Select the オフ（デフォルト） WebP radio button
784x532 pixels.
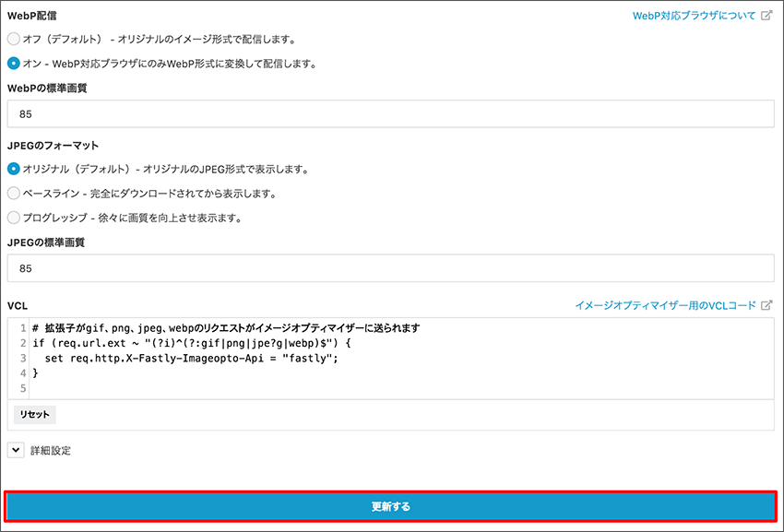[13, 39]
